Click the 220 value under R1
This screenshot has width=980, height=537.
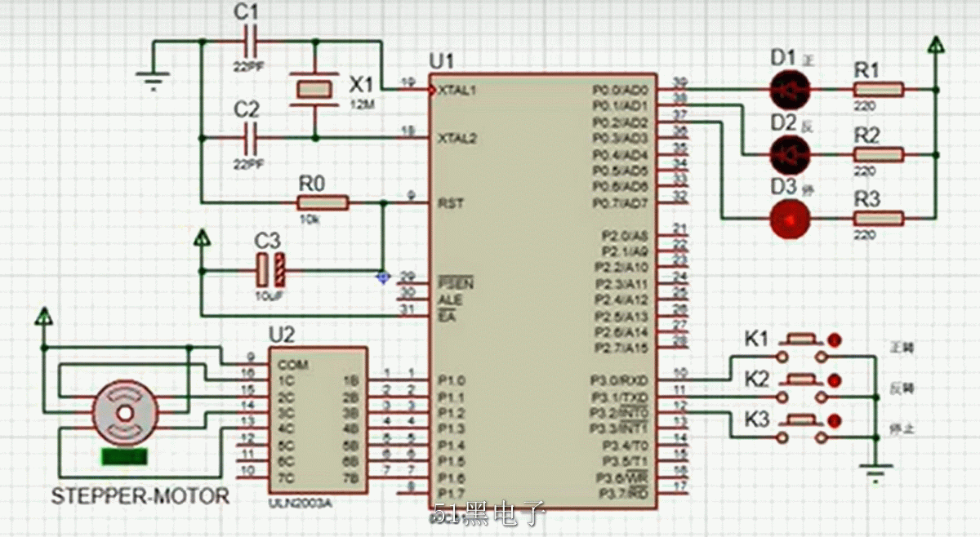point(865,107)
